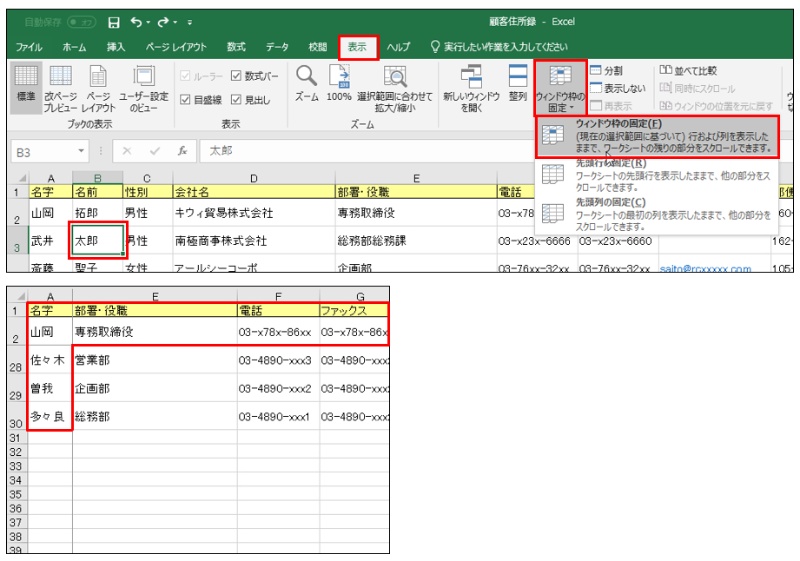Toggle the 目盛線 gridlines checkbox
The width and height of the screenshot is (800, 561).
point(186,99)
